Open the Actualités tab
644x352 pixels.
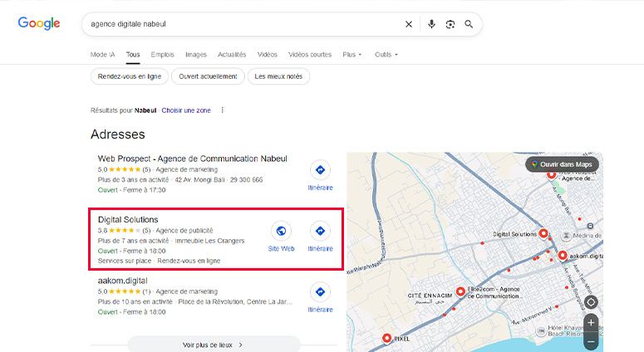[x=232, y=55]
